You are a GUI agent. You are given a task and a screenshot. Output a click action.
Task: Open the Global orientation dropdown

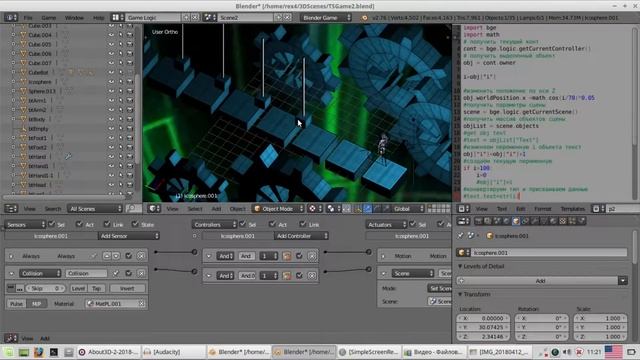click(x=408, y=209)
